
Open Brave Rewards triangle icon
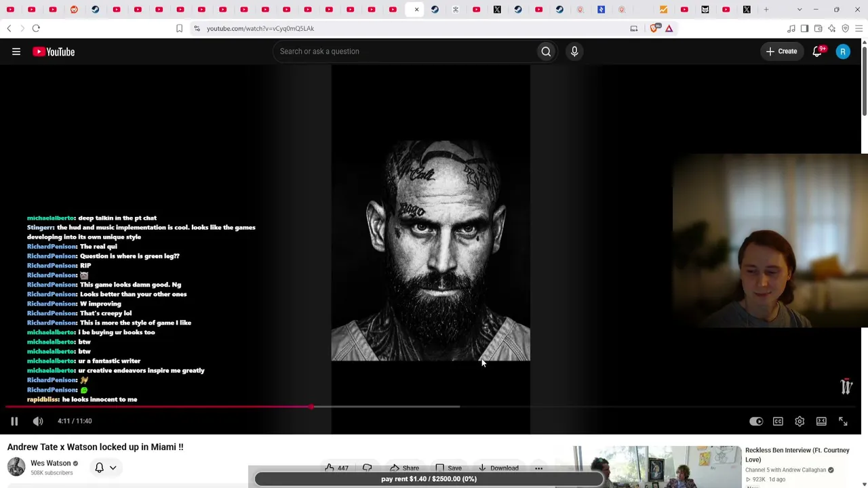pos(669,28)
